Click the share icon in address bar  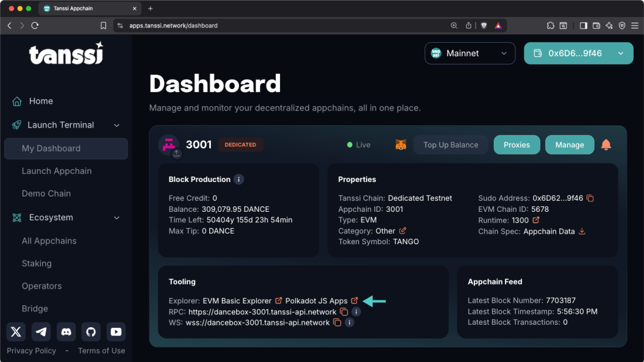(468, 26)
